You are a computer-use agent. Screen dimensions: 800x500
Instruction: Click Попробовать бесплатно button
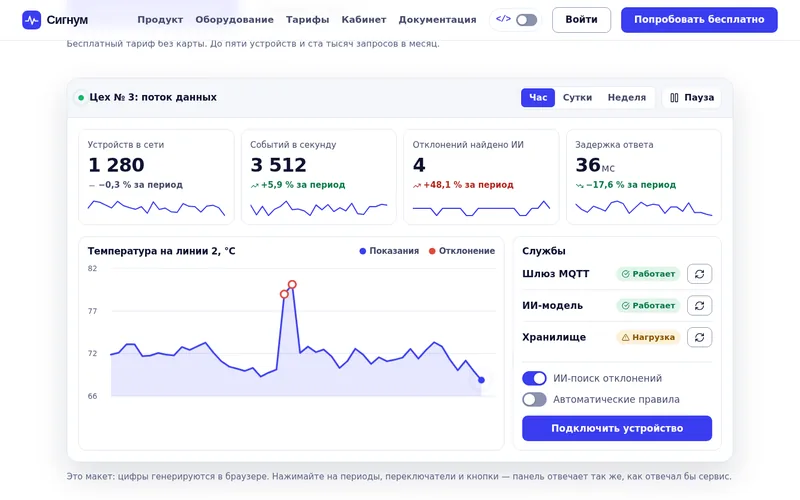click(x=699, y=20)
